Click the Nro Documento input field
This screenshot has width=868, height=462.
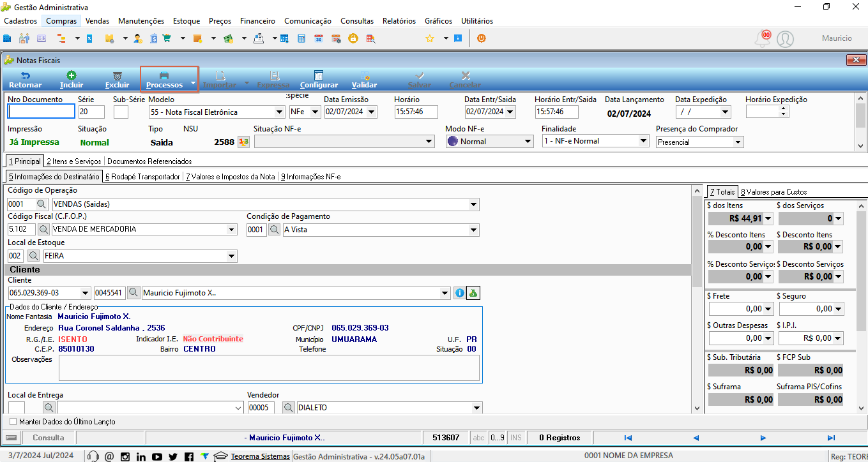pos(41,112)
